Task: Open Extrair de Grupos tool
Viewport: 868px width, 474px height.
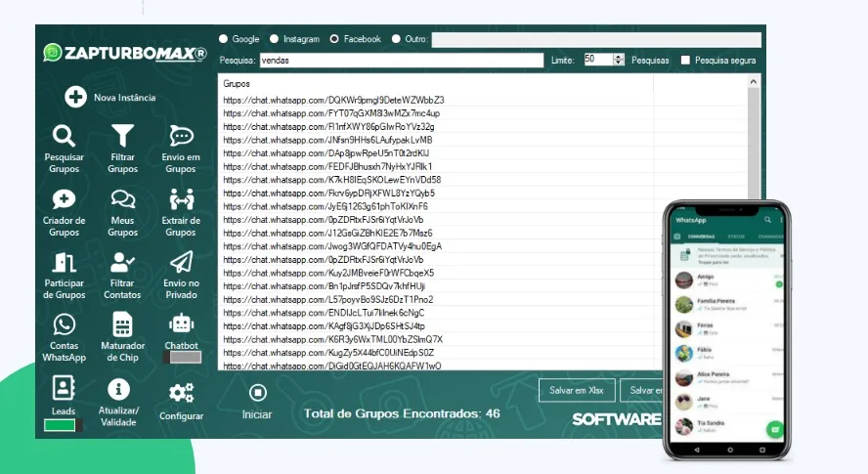Action: (x=181, y=213)
